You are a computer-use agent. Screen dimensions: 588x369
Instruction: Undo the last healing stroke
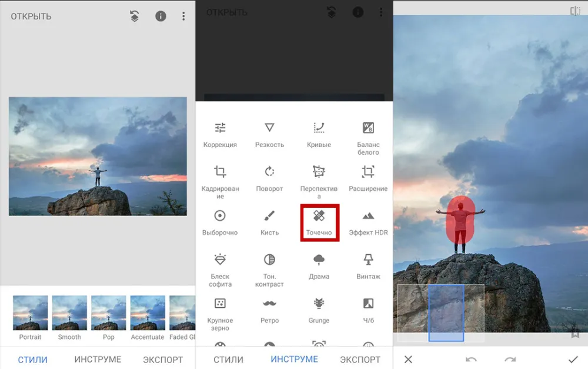point(471,360)
